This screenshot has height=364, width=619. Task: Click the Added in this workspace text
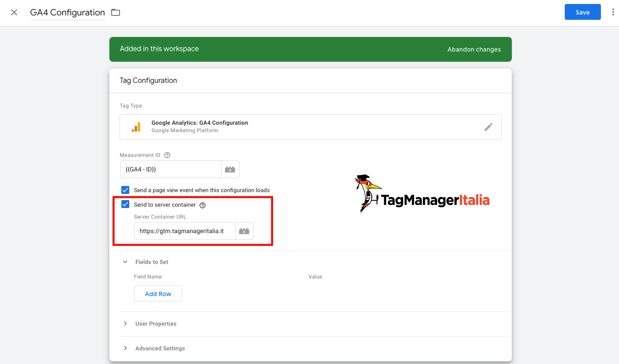tap(159, 49)
